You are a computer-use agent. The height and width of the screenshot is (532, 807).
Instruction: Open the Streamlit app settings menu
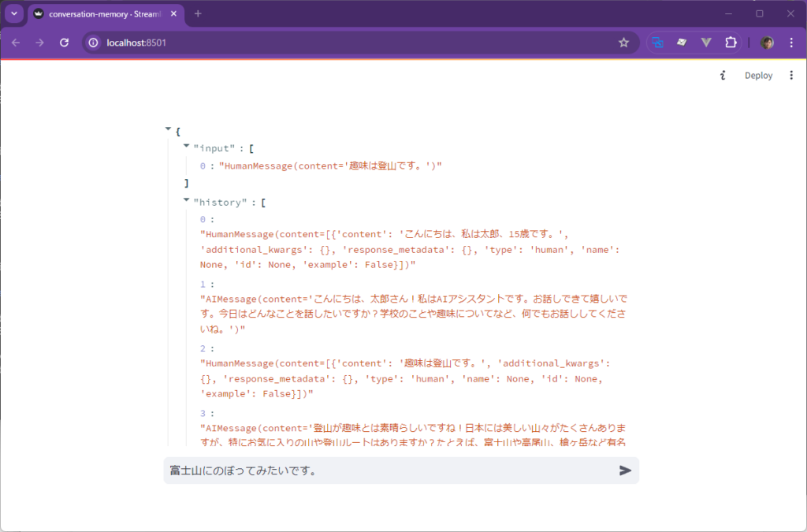tap(791, 76)
